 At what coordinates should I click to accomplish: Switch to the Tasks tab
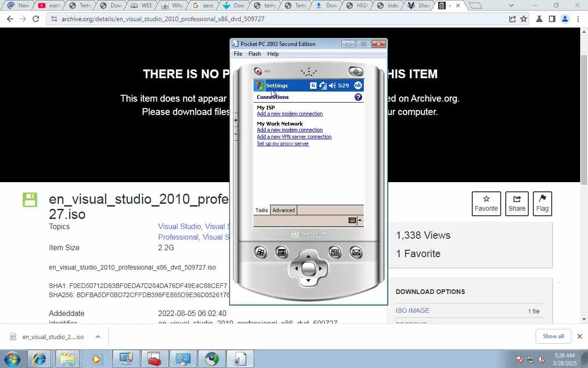tap(262, 210)
